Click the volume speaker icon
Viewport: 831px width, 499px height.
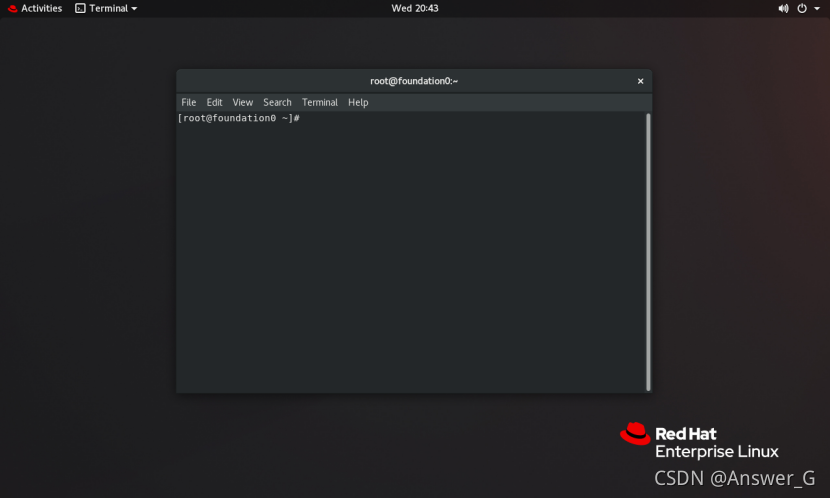click(783, 8)
